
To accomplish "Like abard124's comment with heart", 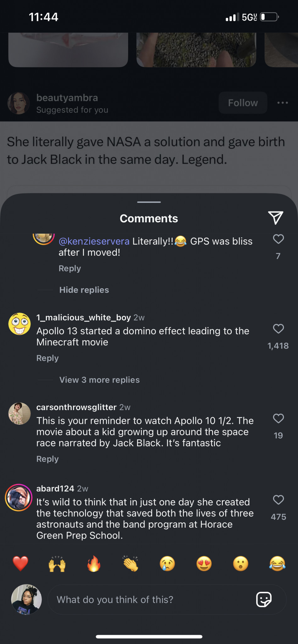I will 278,500.
